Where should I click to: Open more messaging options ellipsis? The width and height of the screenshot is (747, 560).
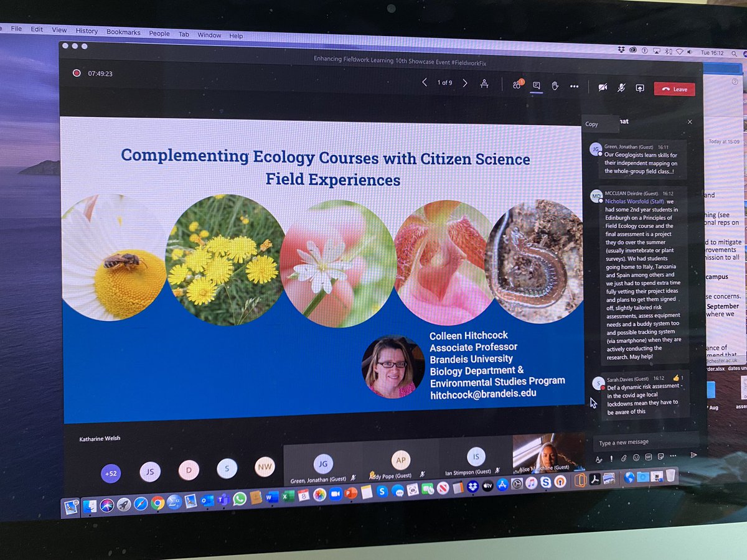tap(674, 456)
